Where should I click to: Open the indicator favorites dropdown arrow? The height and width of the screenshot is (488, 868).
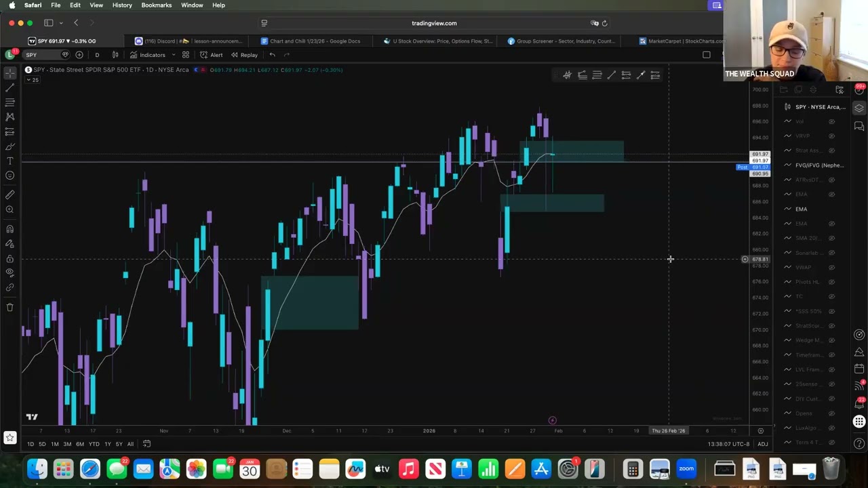click(174, 55)
